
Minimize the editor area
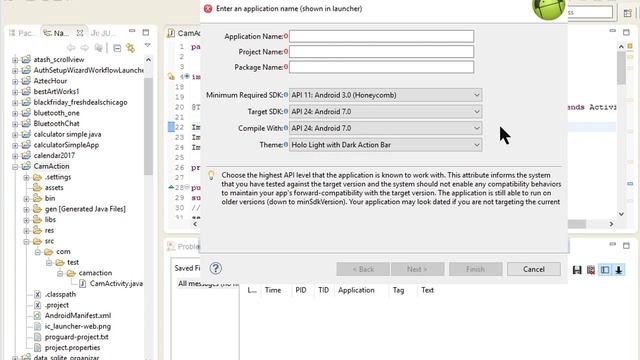click(x=613, y=31)
